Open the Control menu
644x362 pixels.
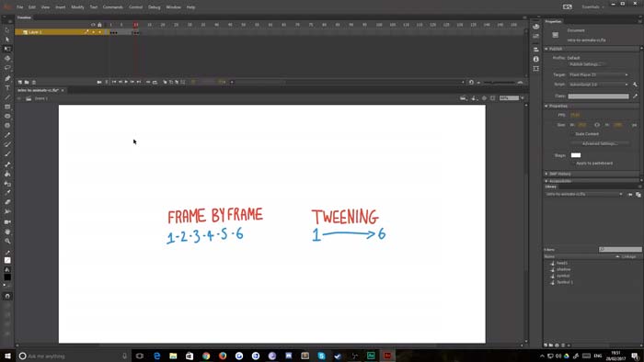pyautogui.click(x=135, y=7)
